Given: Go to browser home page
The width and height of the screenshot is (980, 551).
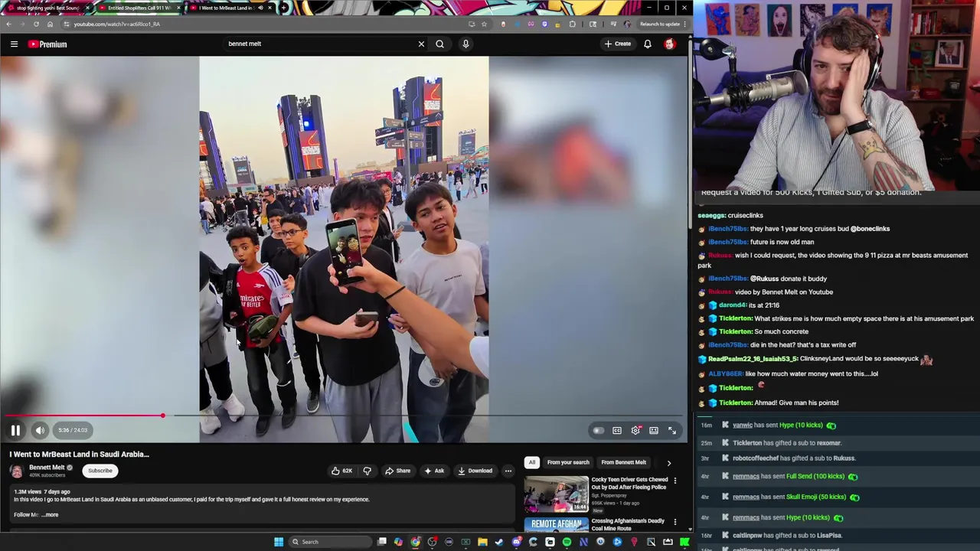Looking at the screenshot, I should tap(50, 24).
